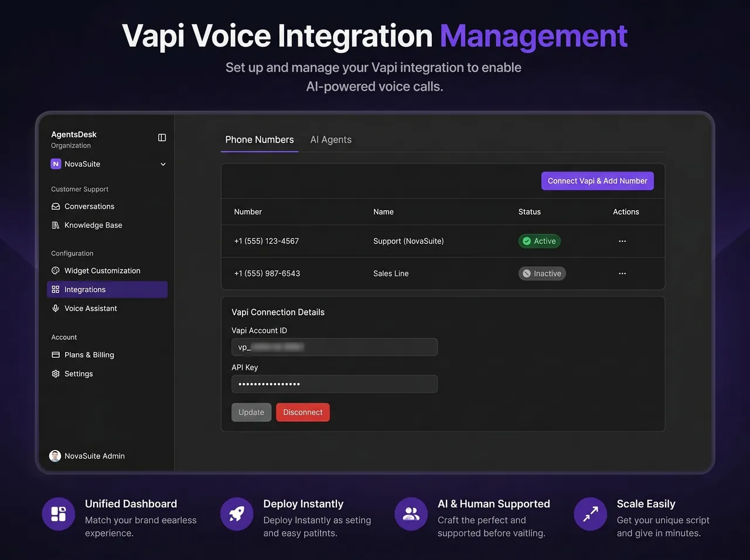
Task: Click the Scale Easily arrows icon
Action: click(x=591, y=514)
